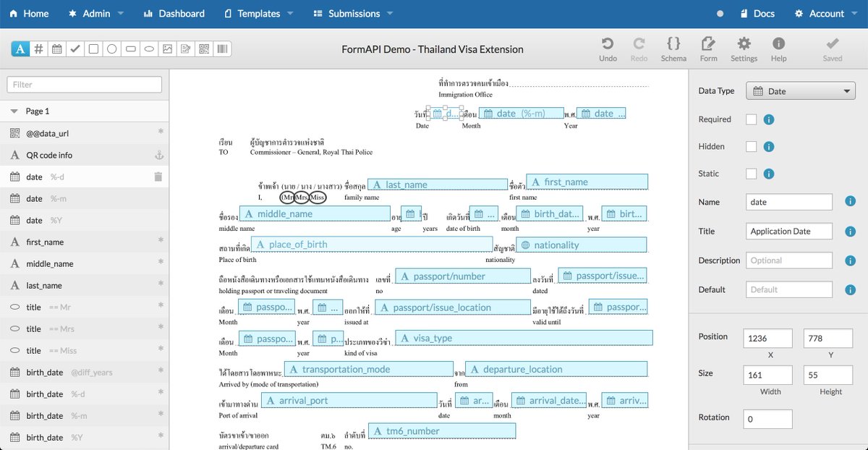
Task: Collapse the Page 1 section
Action: pyautogui.click(x=84, y=111)
